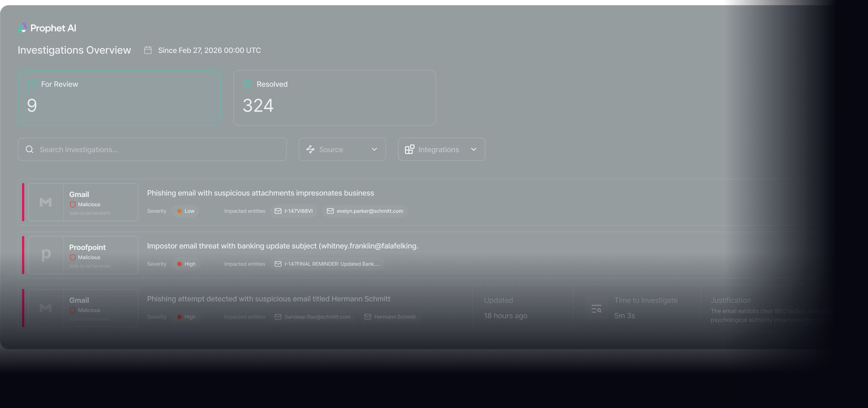Viewport: 868px width, 408px height.
Task: Open the phishing email with suspicious attachments investigation
Action: click(x=260, y=193)
